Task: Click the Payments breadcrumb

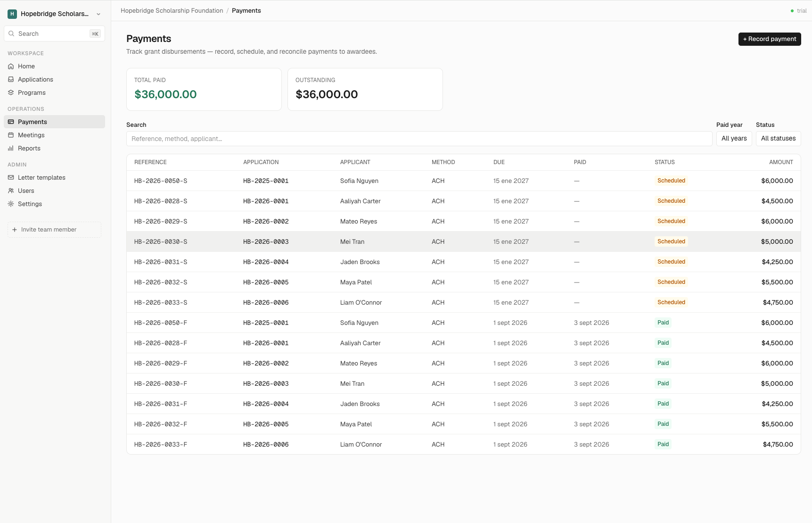Action: pos(246,11)
